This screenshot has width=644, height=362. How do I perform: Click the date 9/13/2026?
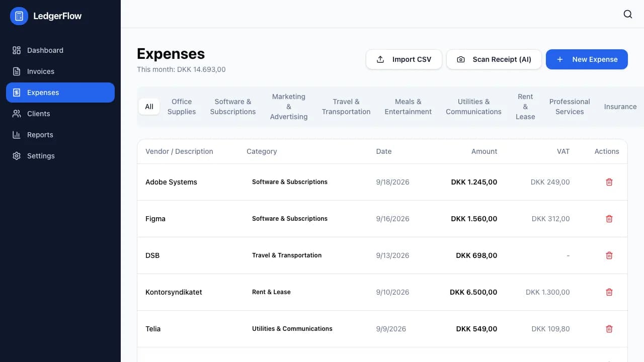(392, 255)
